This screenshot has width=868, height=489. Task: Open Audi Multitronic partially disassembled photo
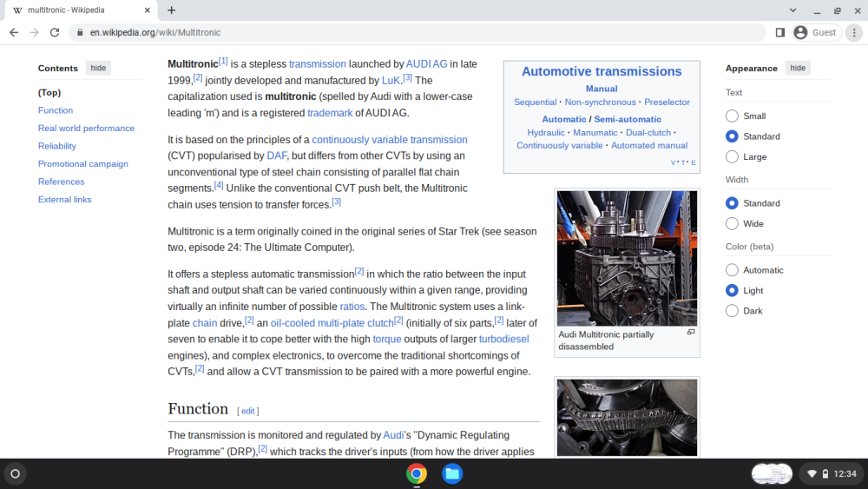point(627,258)
